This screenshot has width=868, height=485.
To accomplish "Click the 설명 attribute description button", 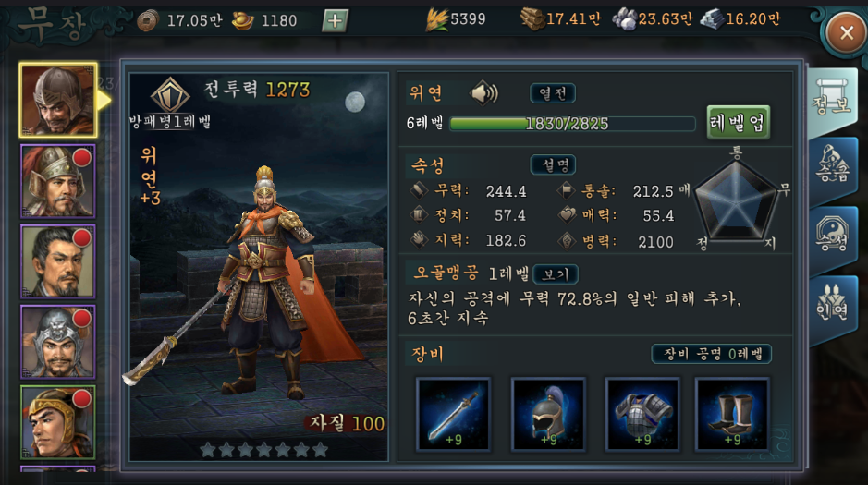I will pyautogui.click(x=553, y=164).
